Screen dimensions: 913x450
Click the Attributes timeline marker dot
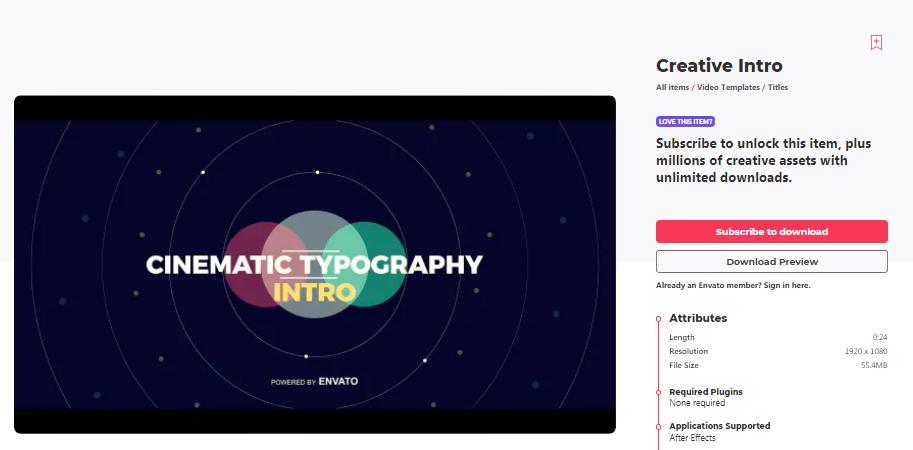click(658, 319)
